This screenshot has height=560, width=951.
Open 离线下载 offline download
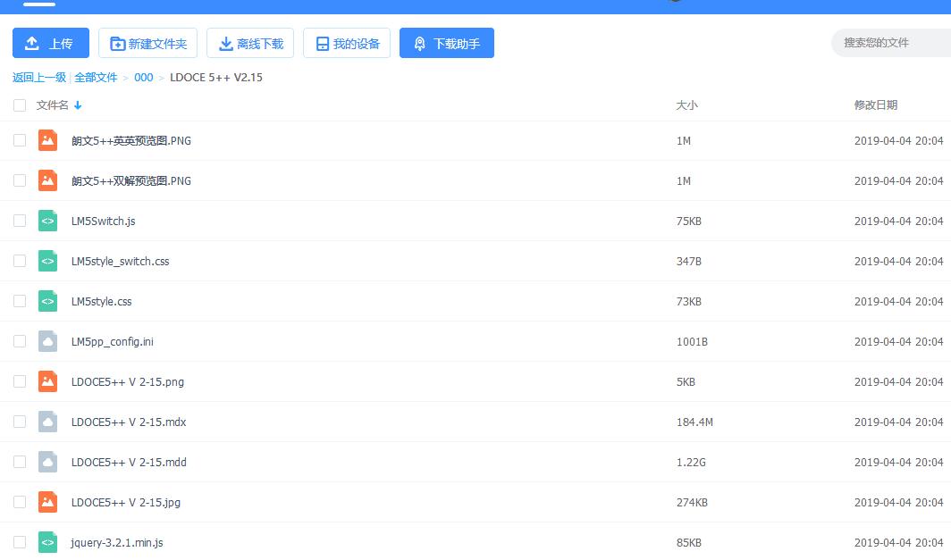[250, 43]
